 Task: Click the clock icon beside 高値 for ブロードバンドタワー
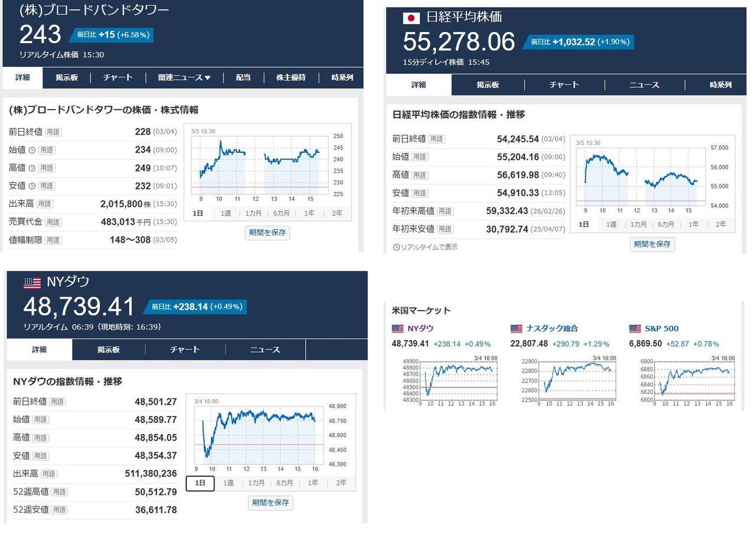tap(32, 168)
